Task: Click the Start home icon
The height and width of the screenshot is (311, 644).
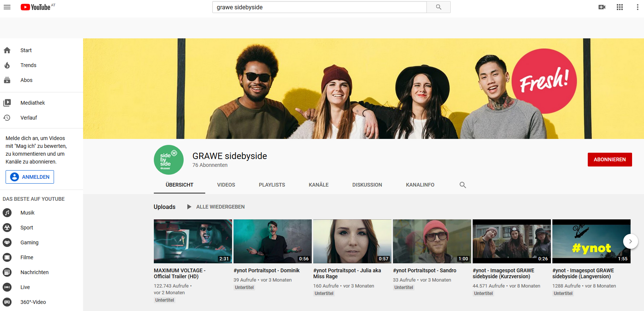Action: [x=7, y=50]
